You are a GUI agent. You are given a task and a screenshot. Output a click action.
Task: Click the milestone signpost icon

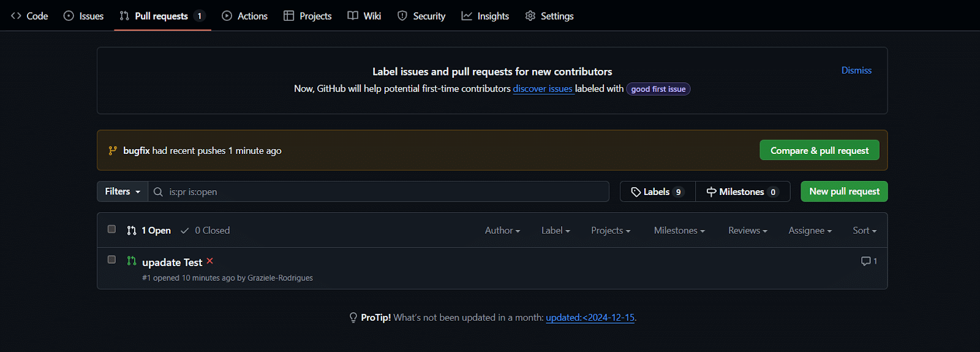click(x=711, y=192)
